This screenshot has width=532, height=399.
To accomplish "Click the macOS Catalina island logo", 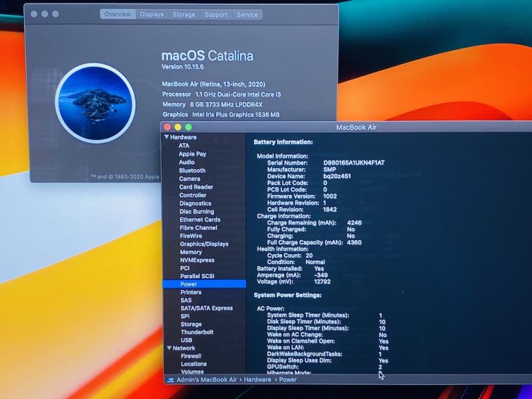I will pyautogui.click(x=95, y=103).
